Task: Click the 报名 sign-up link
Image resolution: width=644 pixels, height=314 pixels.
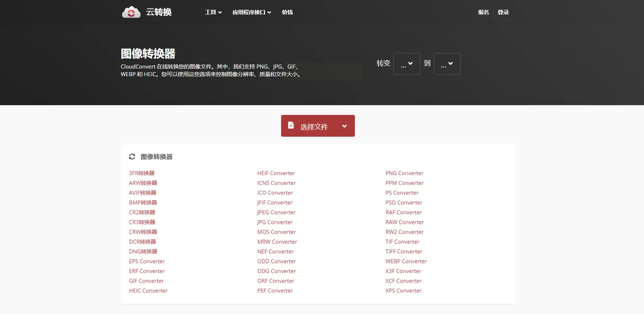Action: click(x=483, y=13)
